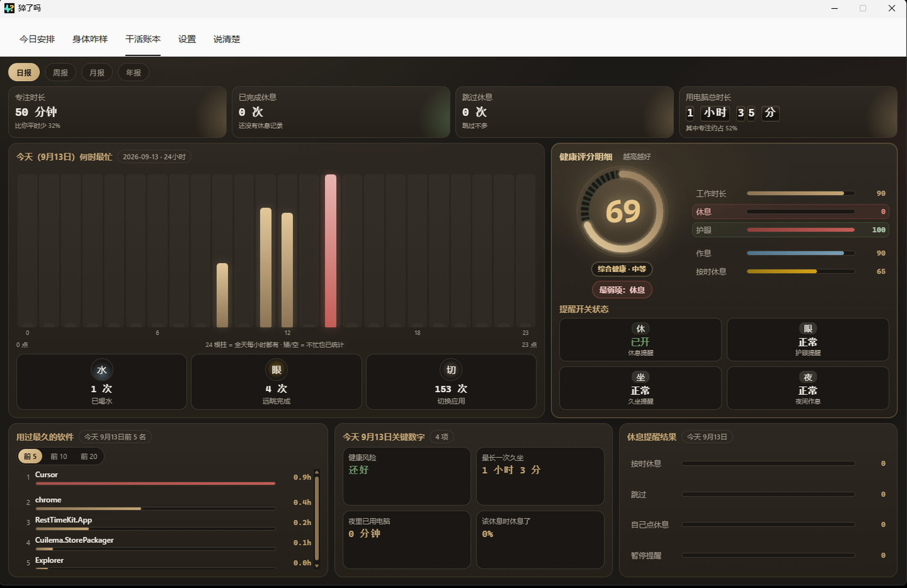Click the 切 app-switch icon
The height and width of the screenshot is (588, 907).
pos(451,370)
